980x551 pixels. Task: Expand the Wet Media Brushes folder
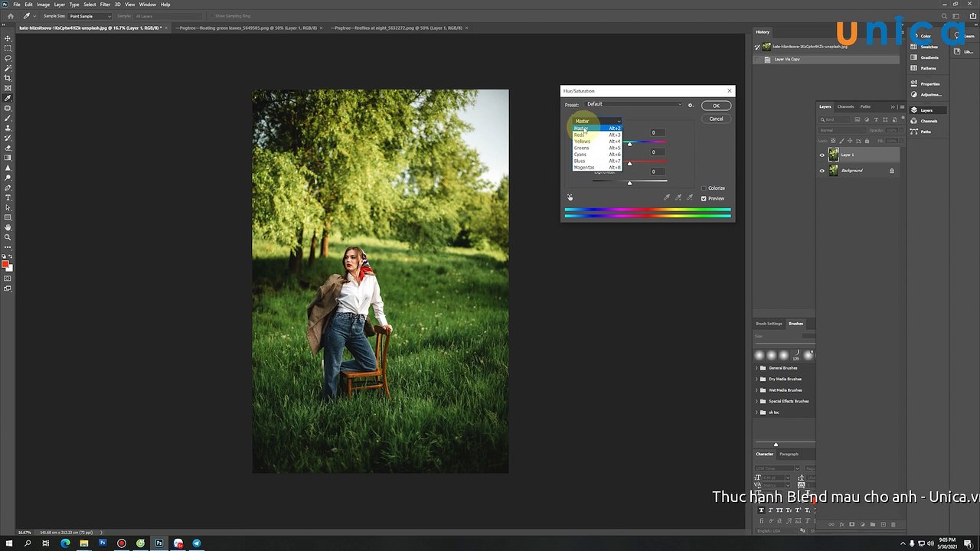point(757,390)
